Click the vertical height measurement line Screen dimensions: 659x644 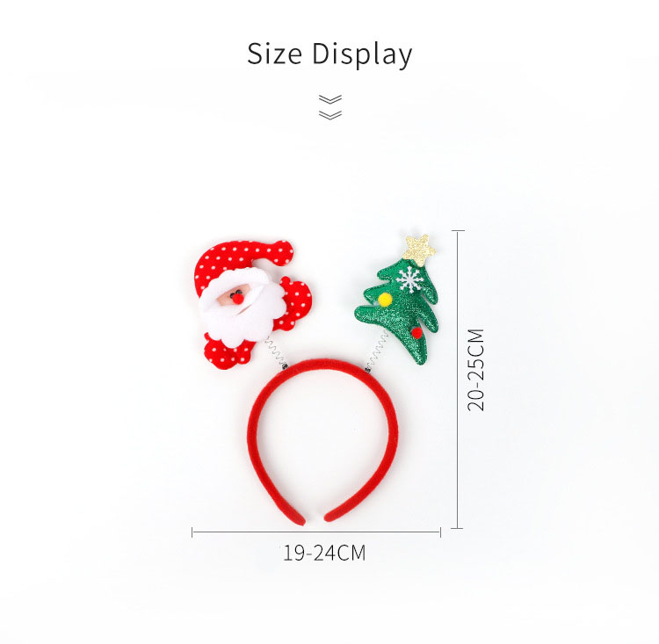point(458,380)
